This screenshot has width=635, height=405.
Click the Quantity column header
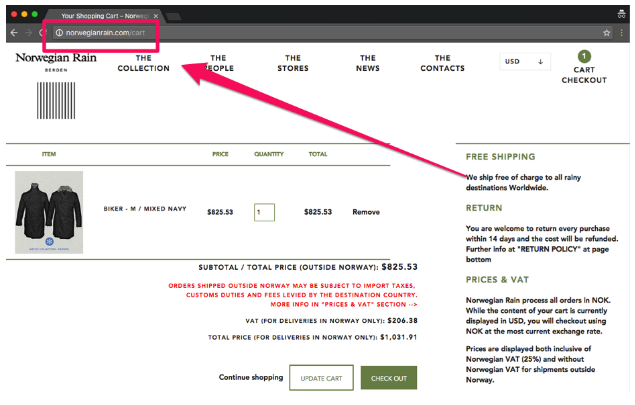[x=269, y=154]
